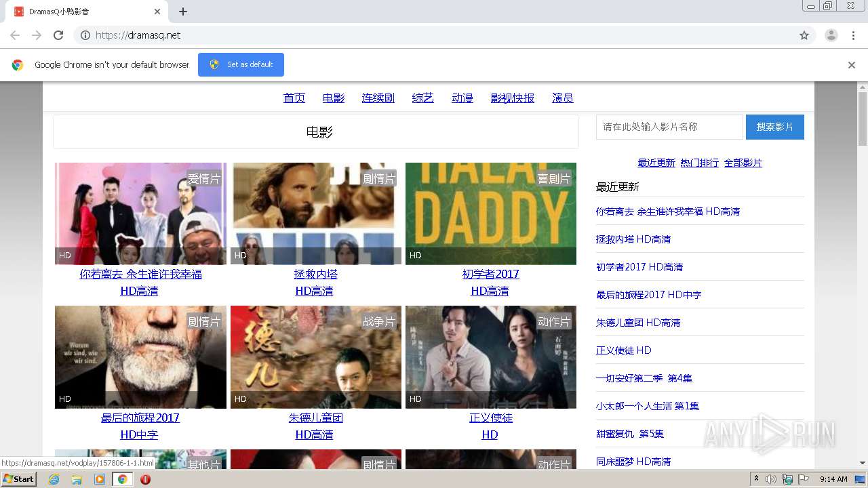Open sidebar item 最后的旅程2017 HD中字
Image resolution: width=868 pixels, height=488 pixels.
pyautogui.click(x=649, y=295)
